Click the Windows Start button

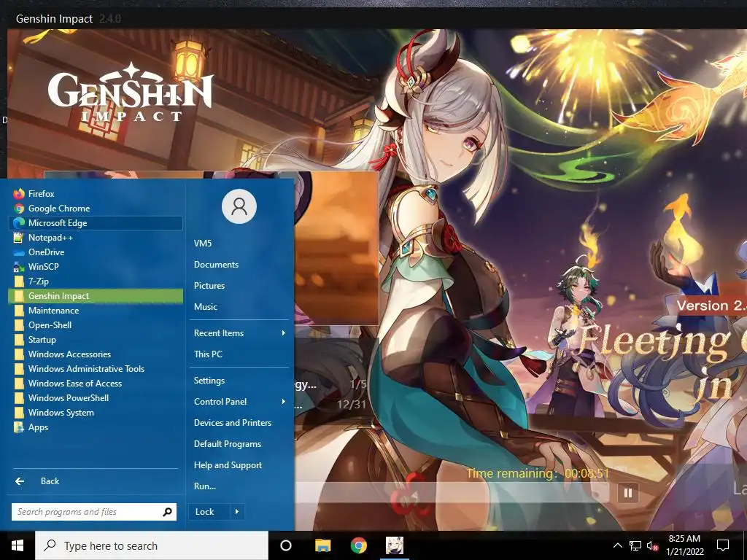click(18, 545)
